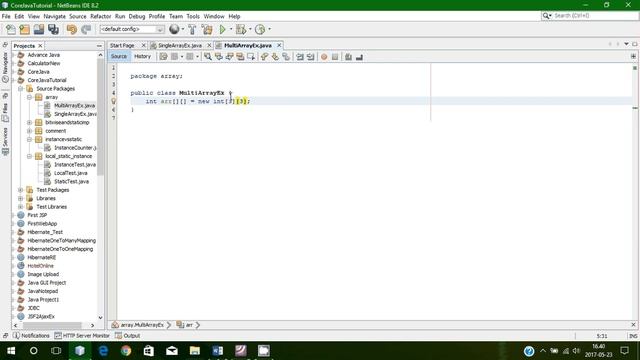Click the Profile Project toolbar icon
Screen dimensions: 640x360
coord(260,29)
